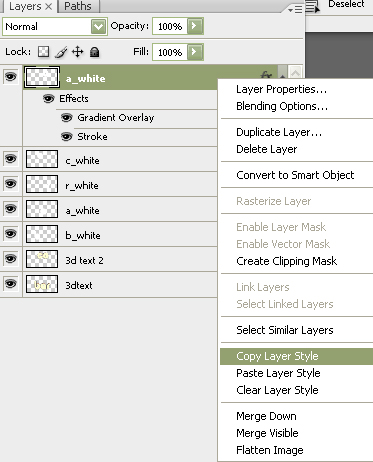Choose Blending Options menu entry

(x=282, y=106)
